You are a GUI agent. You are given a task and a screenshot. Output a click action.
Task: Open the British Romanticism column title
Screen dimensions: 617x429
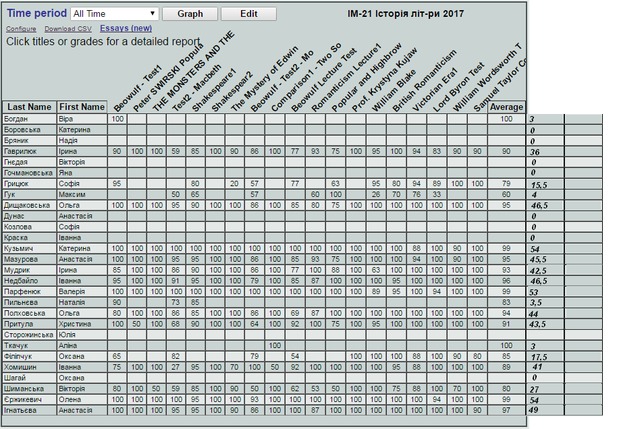click(424, 81)
